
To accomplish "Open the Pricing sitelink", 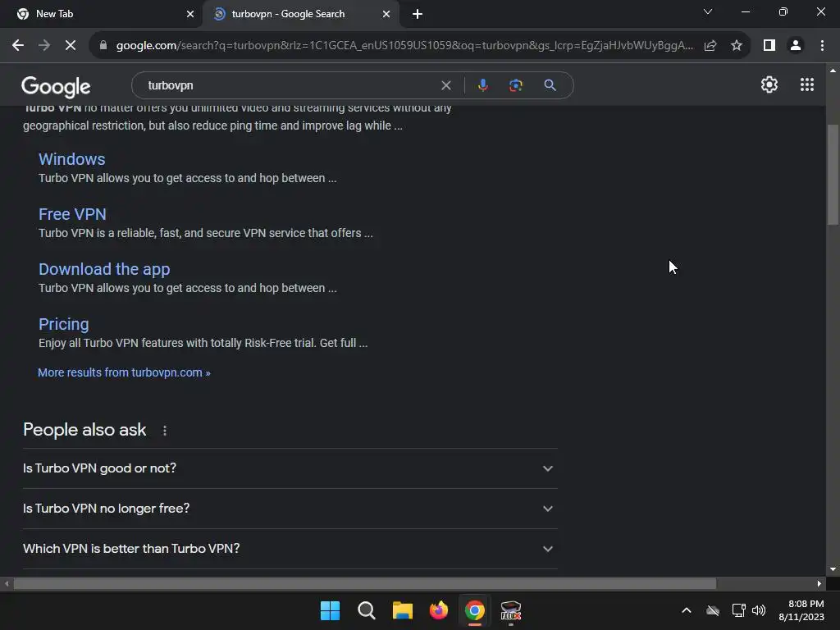I will click(64, 324).
